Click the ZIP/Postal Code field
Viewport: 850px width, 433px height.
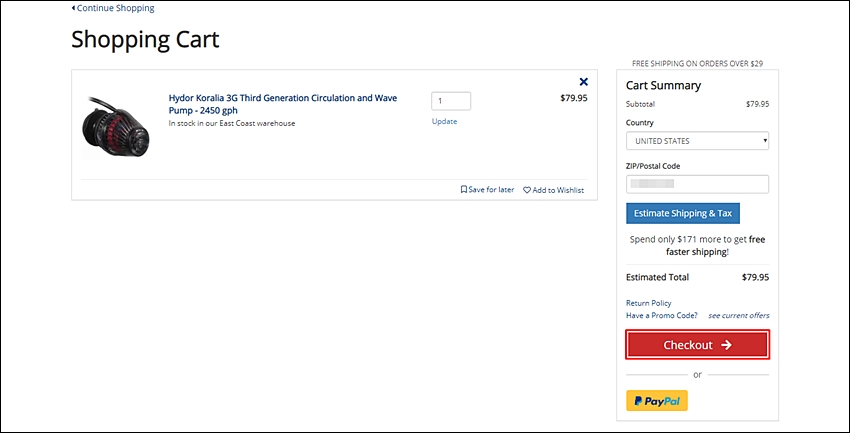tap(697, 184)
